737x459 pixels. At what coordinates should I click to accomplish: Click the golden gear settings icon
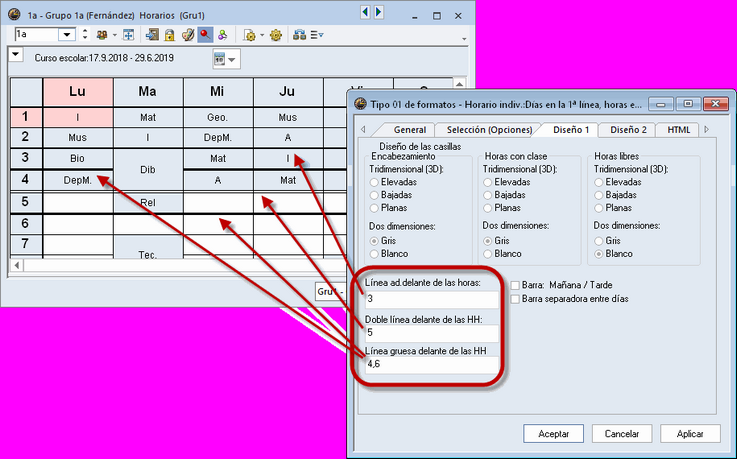pyautogui.click(x=276, y=35)
